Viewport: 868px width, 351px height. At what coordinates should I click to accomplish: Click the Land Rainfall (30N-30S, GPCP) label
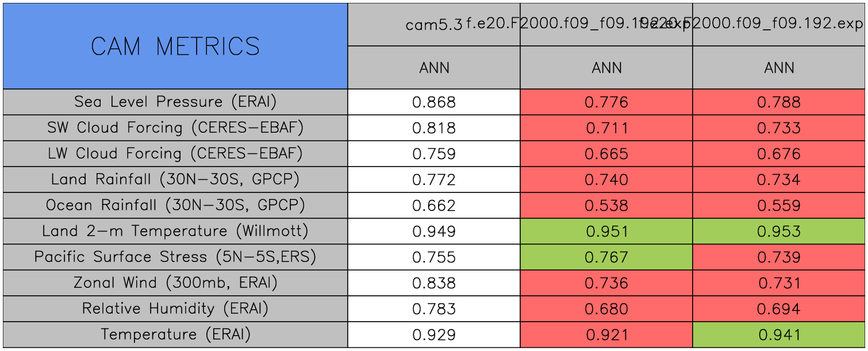click(x=175, y=179)
